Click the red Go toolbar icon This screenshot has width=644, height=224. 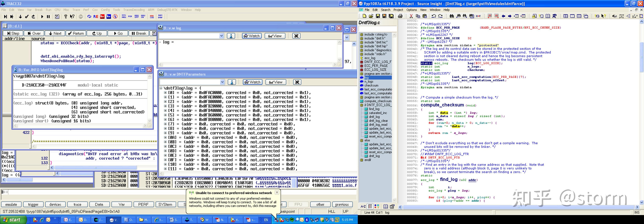(102, 17)
